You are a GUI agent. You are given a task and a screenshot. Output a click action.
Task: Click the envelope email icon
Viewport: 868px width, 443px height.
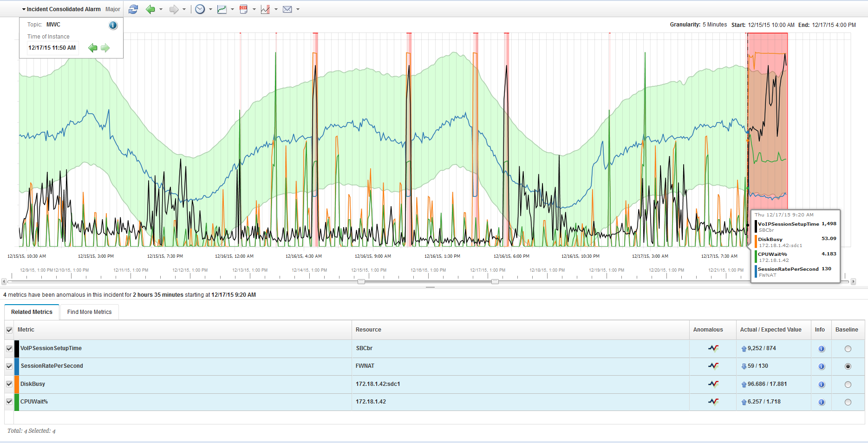tap(287, 9)
